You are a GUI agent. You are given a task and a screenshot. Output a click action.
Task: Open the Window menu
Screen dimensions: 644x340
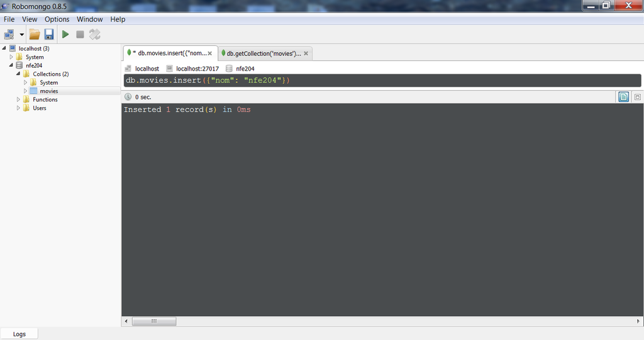89,20
